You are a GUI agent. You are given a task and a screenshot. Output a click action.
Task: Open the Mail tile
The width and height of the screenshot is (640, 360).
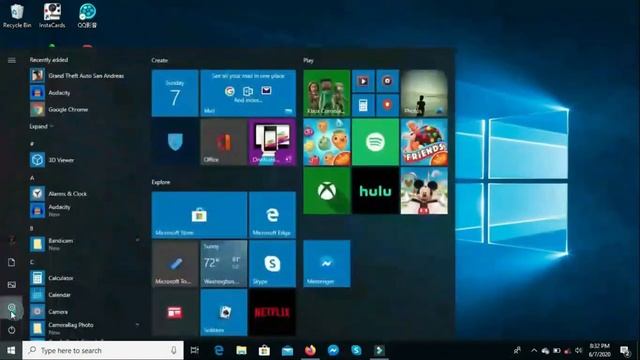click(248, 93)
